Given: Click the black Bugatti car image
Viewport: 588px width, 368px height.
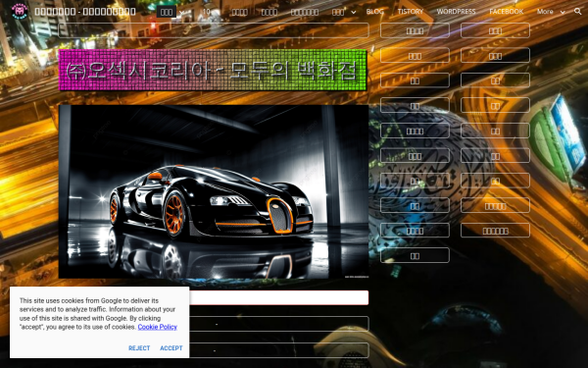Looking at the screenshot, I should click(x=214, y=191).
